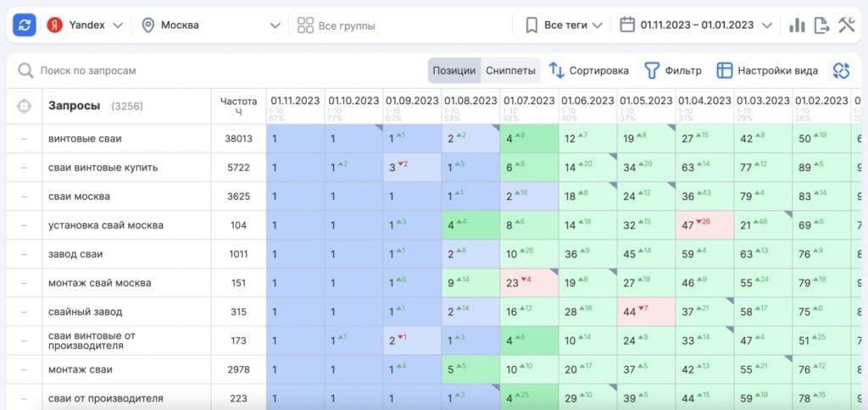Viewport: 868px width, 410px height.
Task: Switch to Сниппеты view
Action: point(510,70)
